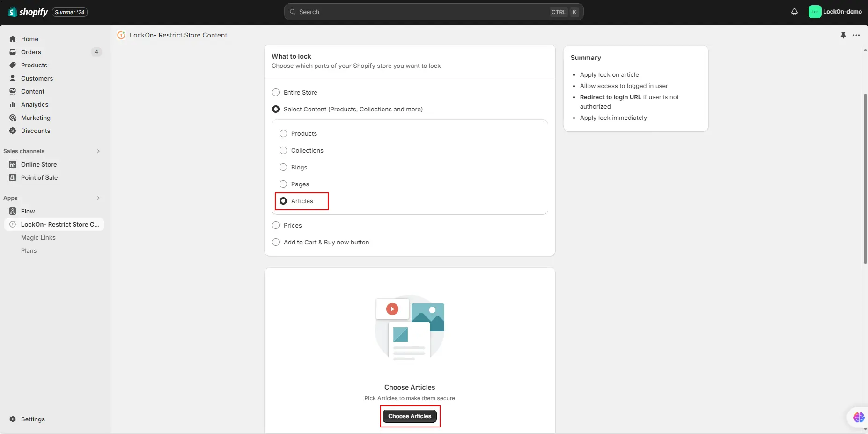Image resolution: width=868 pixels, height=434 pixels.
Task: Click the LockOn app icon in sidebar
Action: click(x=13, y=224)
